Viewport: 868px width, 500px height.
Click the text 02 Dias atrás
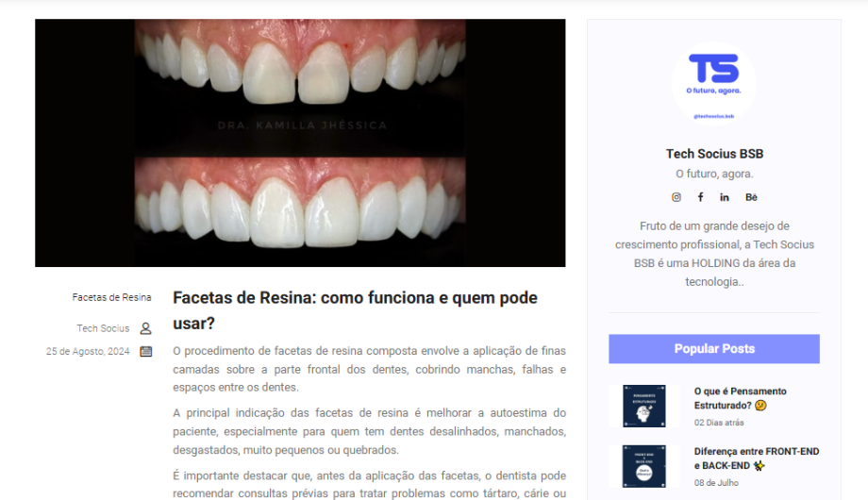[x=719, y=423]
